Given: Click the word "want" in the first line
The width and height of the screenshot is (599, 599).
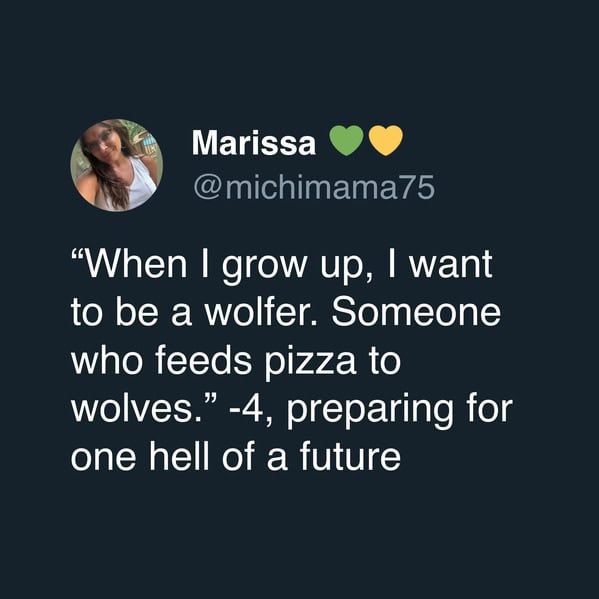Looking at the screenshot, I should pyautogui.click(x=451, y=265).
